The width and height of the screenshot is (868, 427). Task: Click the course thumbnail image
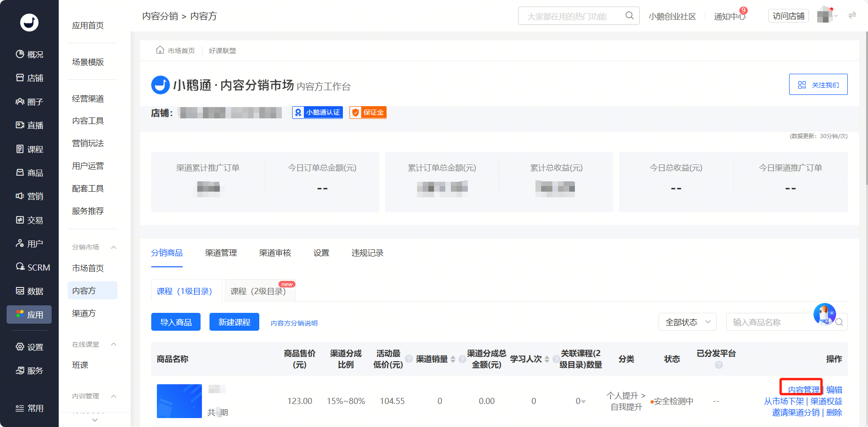[179, 401]
